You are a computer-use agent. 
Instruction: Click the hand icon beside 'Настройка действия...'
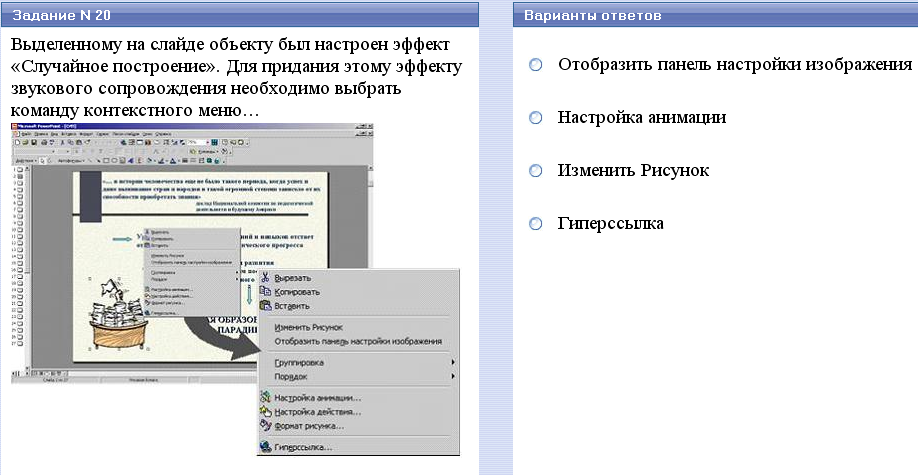265,412
